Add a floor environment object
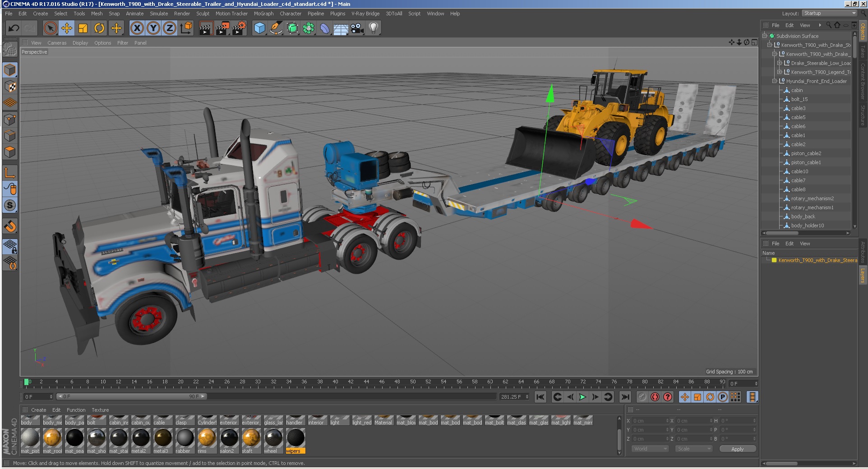Viewport: 868px width, 469px height. tap(341, 28)
